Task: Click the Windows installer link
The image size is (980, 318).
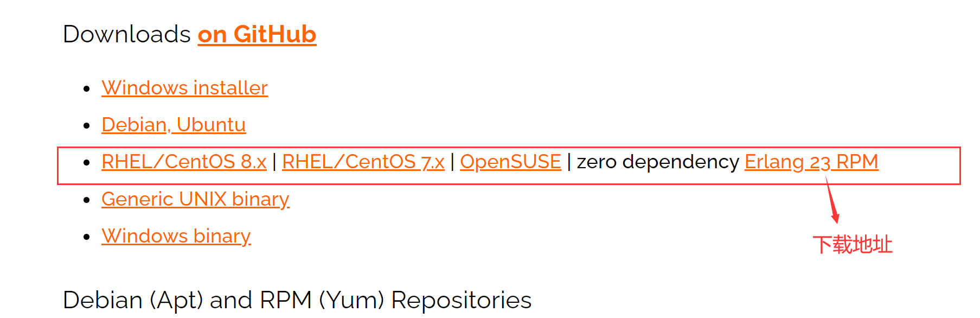Action: pos(184,88)
